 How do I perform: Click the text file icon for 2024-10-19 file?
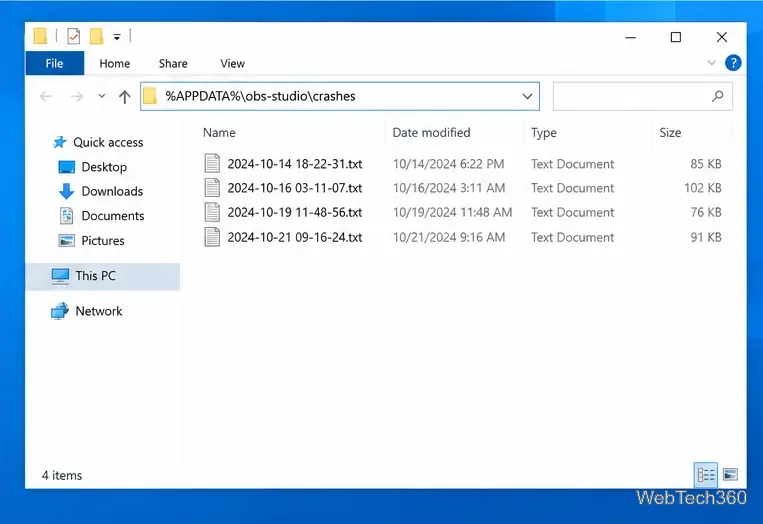click(212, 212)
